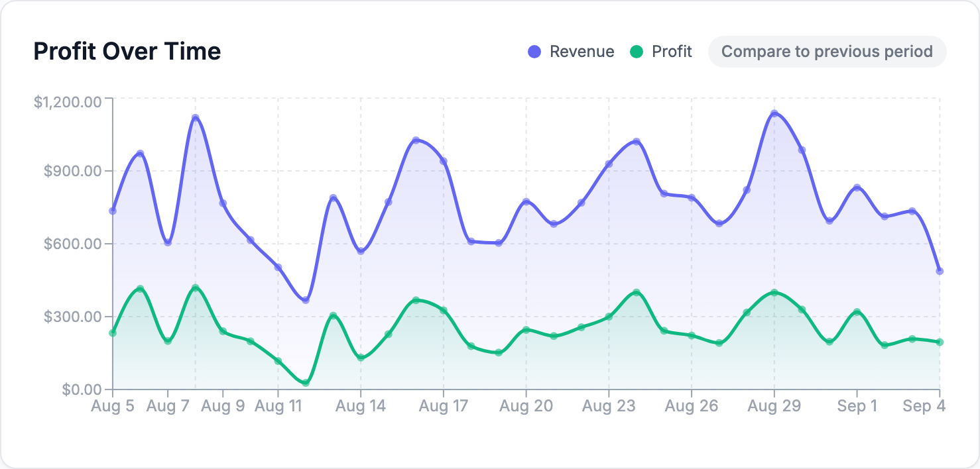Viewport: 980px width, 469px height.
Task: Click the purple Revenue legend dot
Action: click(x=534, y=52)
